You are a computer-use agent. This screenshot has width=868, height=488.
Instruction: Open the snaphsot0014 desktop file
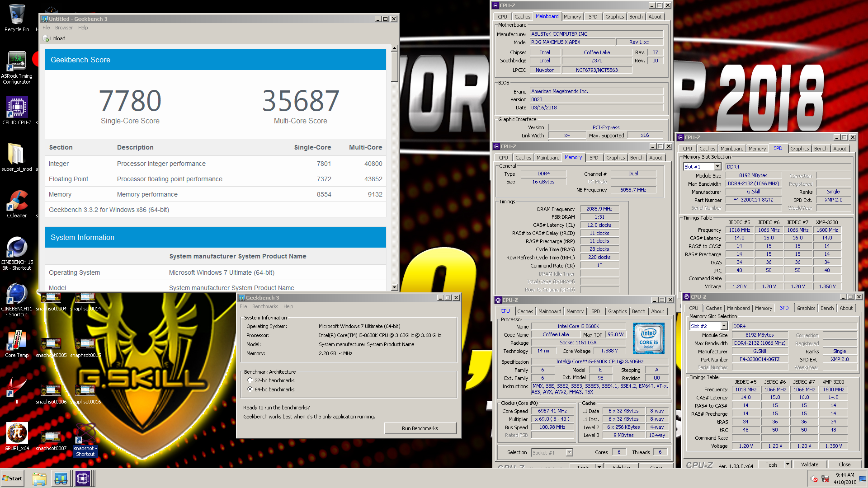tap(85, 302)
